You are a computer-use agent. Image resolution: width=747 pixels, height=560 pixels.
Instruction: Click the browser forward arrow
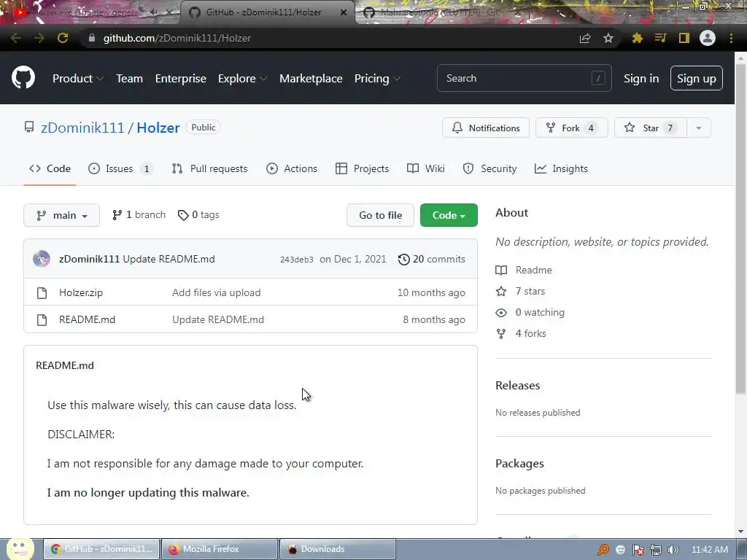point(39,38)
